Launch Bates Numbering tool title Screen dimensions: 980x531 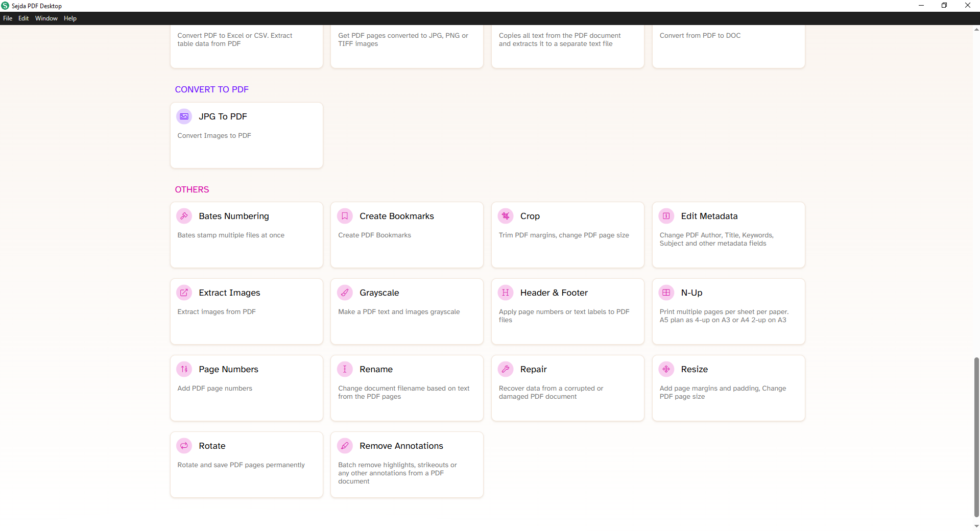click(234, 216)
